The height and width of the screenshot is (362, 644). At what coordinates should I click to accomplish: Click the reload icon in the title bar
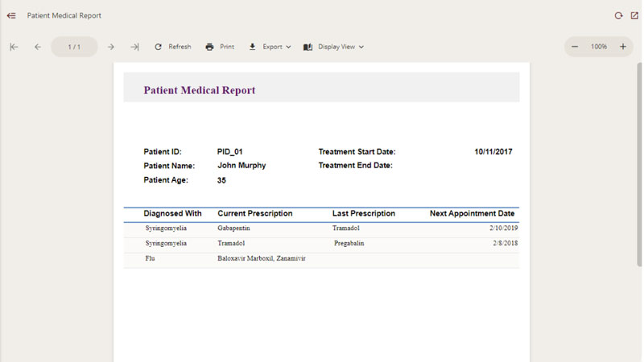[x=618, y=15]
